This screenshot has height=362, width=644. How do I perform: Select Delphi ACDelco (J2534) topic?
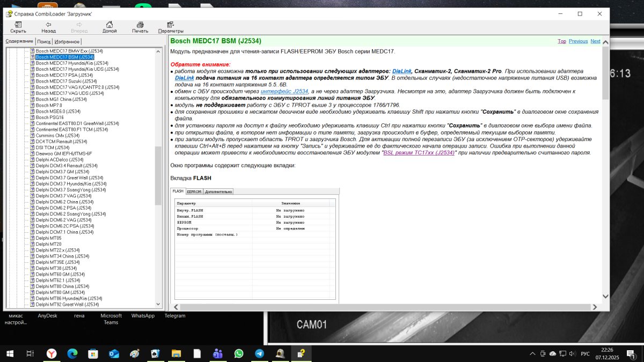(x=60, y=160)
